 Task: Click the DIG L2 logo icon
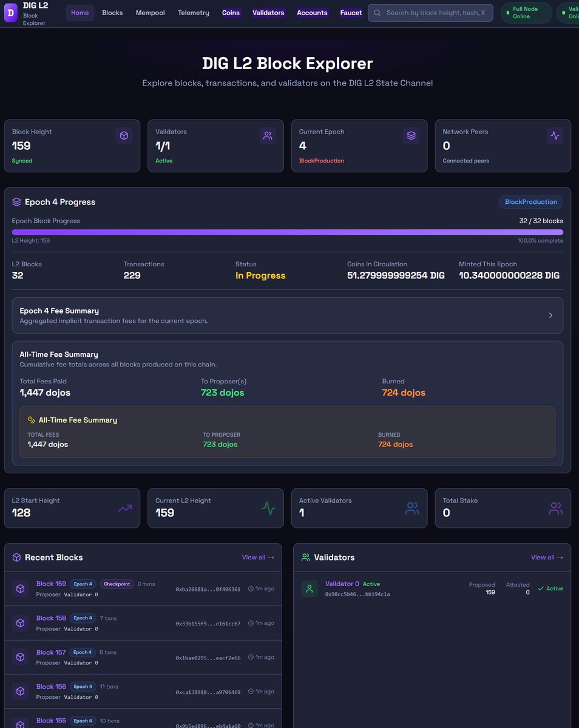click(x=11, y=13)
